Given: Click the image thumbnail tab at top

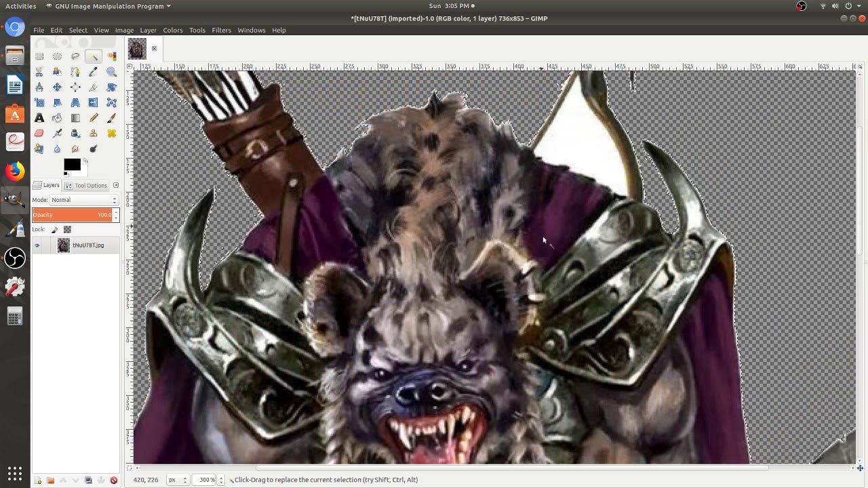Looking at the screenshot, I should [137, 49].
